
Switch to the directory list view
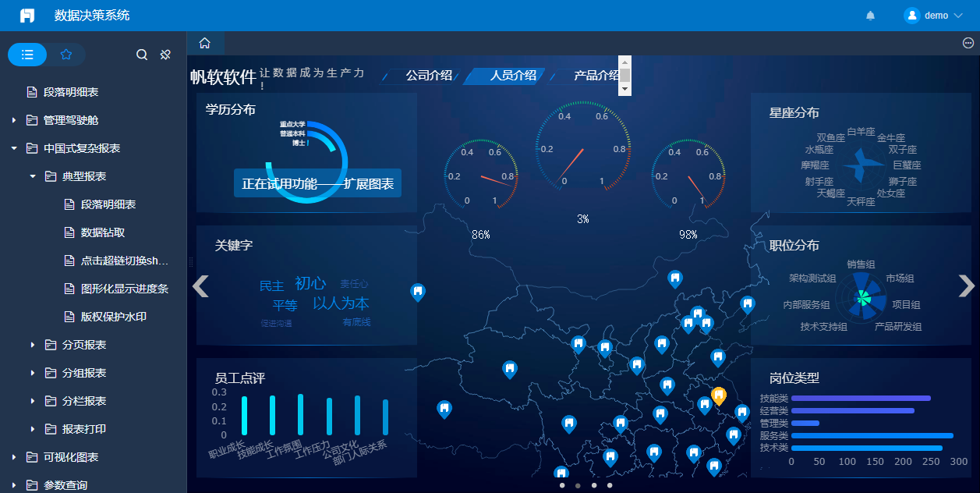[27, 55]
